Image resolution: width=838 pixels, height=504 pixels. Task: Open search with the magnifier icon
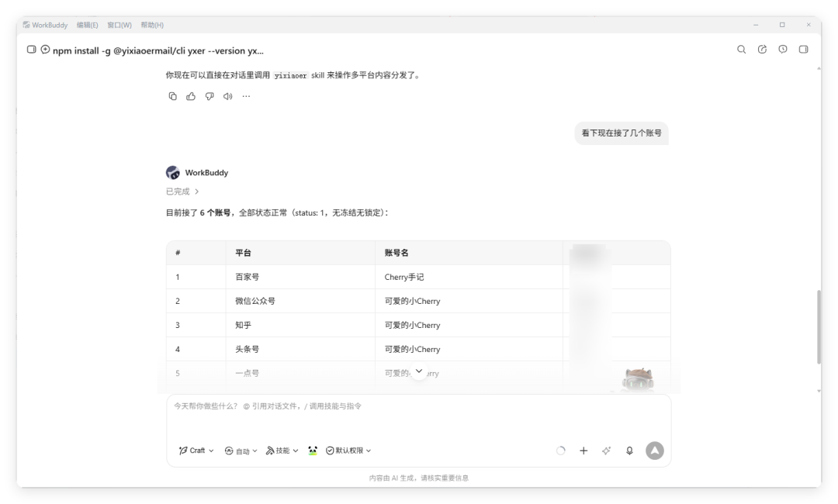(741, 50)
